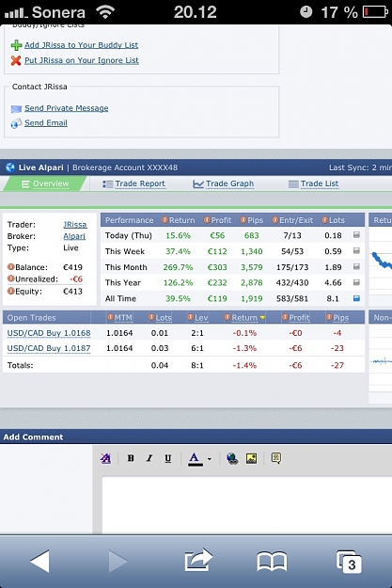Switch to the Trade Graph tab

tap(224, 183)
